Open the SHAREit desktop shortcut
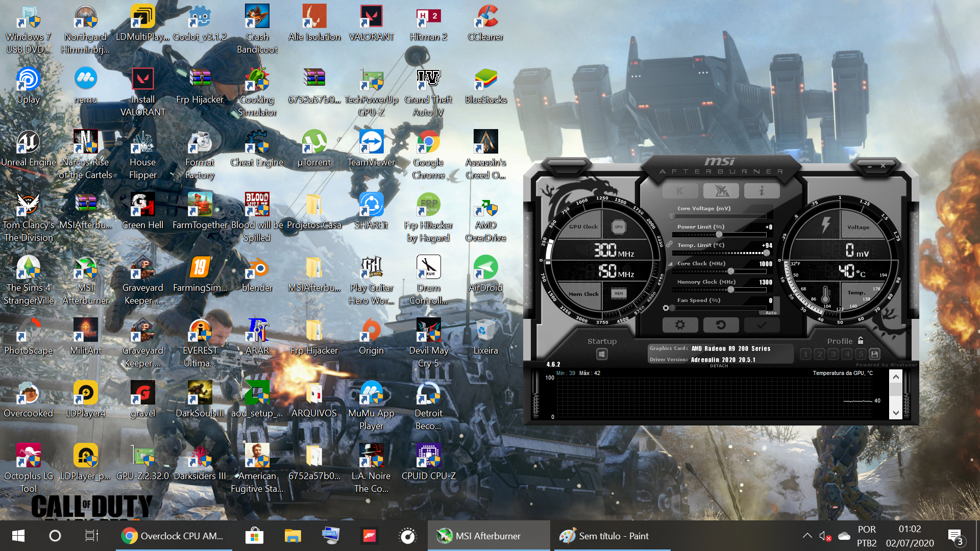The height and width of the screenshot is (551, 980). [371, 212]
